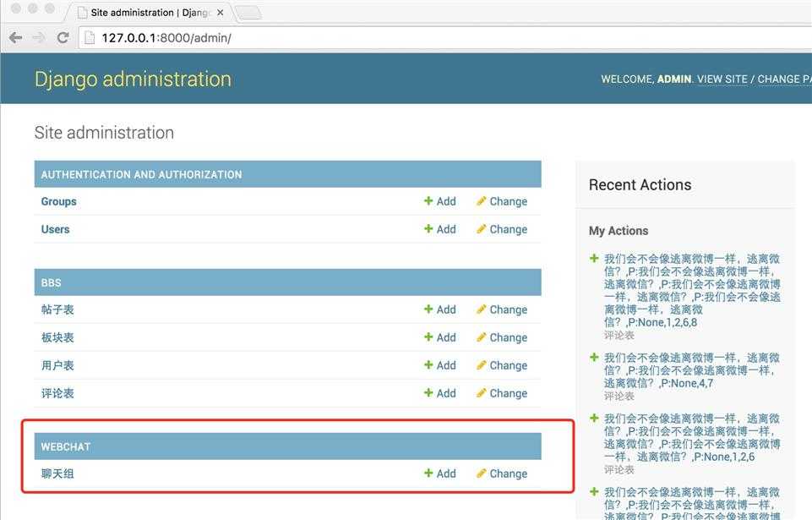812x520 pixels.
Task: Go back with the browser back arrow
Action: pos(16,38)
